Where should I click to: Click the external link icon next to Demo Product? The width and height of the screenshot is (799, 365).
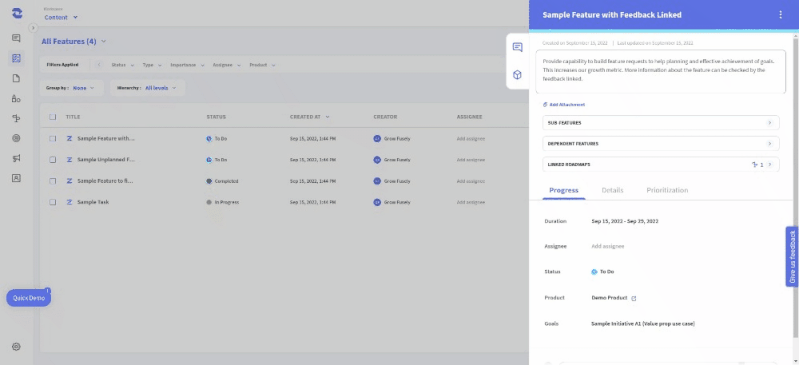tap(634, 298)
